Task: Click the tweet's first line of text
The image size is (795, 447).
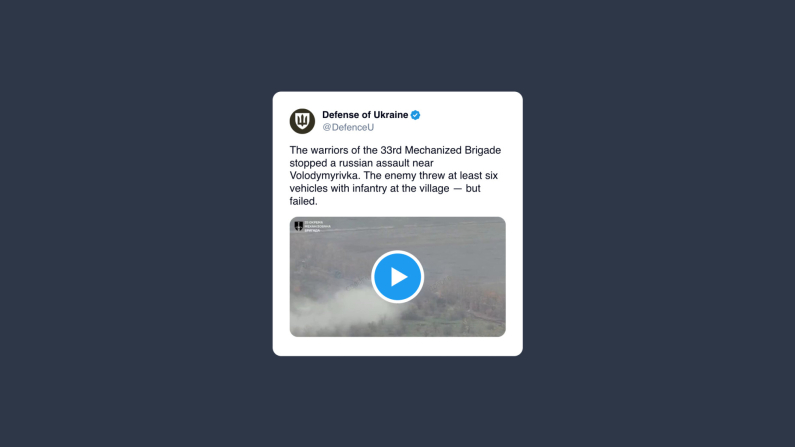Action: [x=395, y=151]
